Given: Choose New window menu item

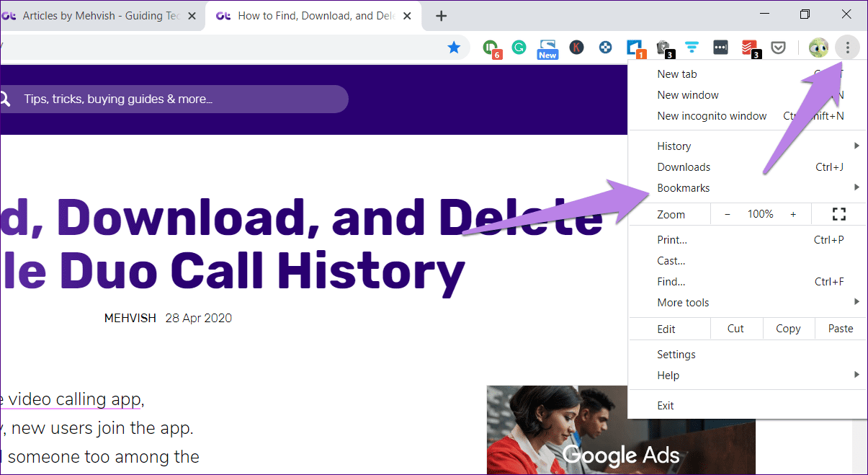Looking at the screenshot, I should click(x=748, y=94).
